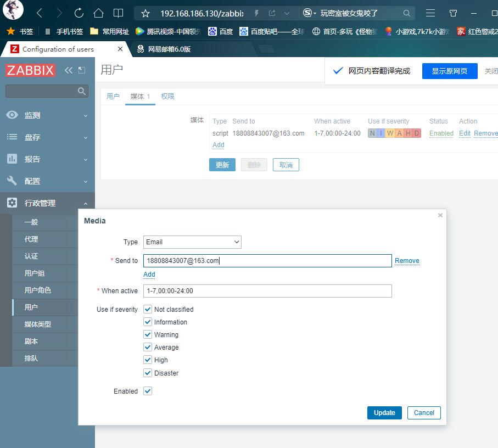Open 媒体类型 submenu item
Viewport: 498px width, 448px height.
(x=37, y=324)
